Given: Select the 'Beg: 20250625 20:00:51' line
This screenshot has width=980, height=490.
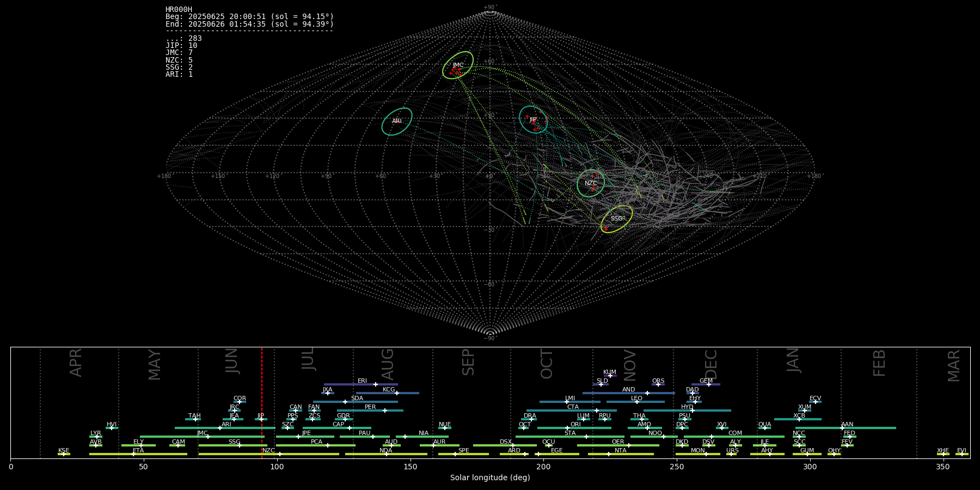Looking at the screenshot, I should click(249, 17).
